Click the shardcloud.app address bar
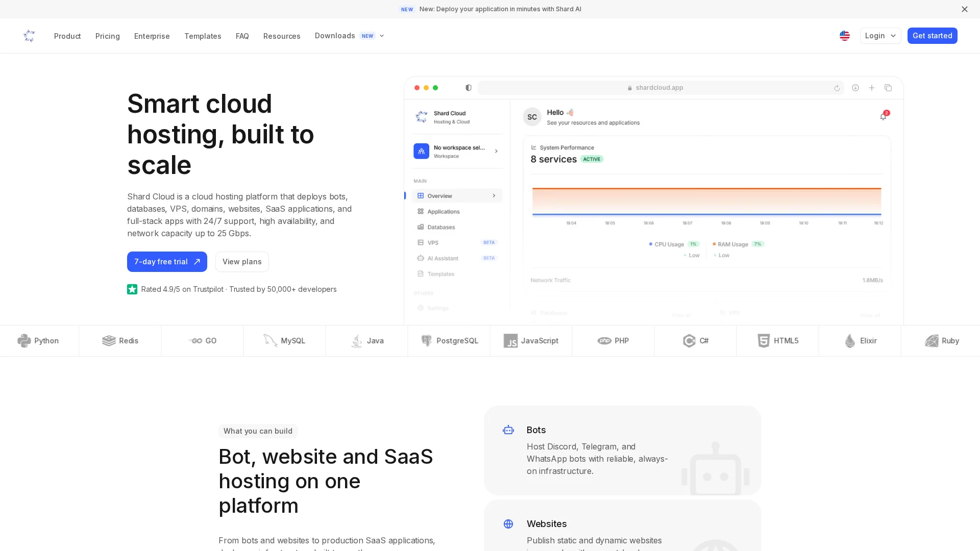The width and height of the screenshot is (980, 551). [660, 88]
